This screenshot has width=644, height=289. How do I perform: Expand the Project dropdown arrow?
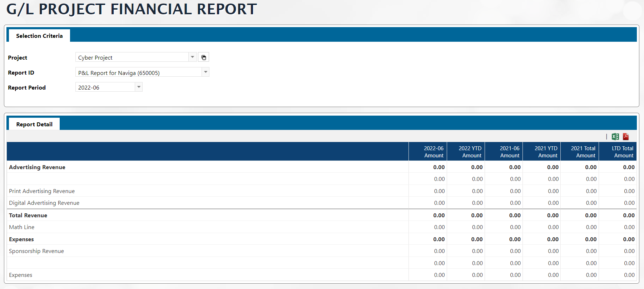tap(192, 57)
